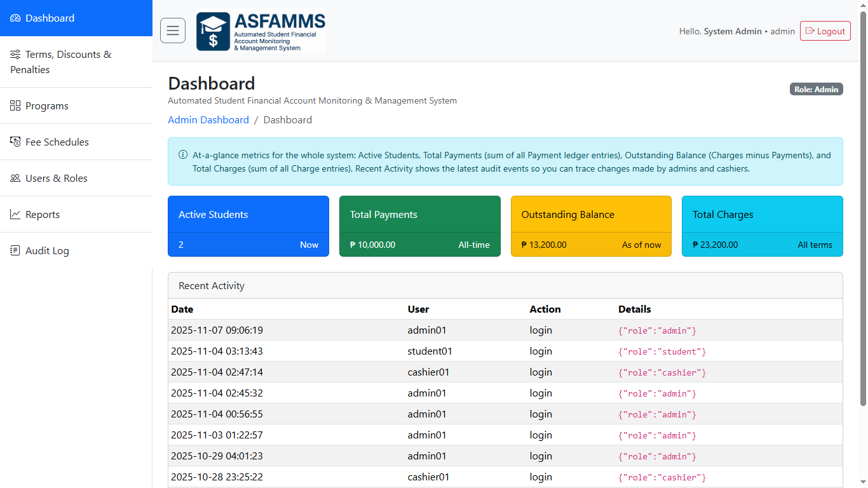Click the Outstanding Balance yellow card
Image resolution: width=868 pixels, height=488 pixels.
pyautogui.click(x=591, y=226)
